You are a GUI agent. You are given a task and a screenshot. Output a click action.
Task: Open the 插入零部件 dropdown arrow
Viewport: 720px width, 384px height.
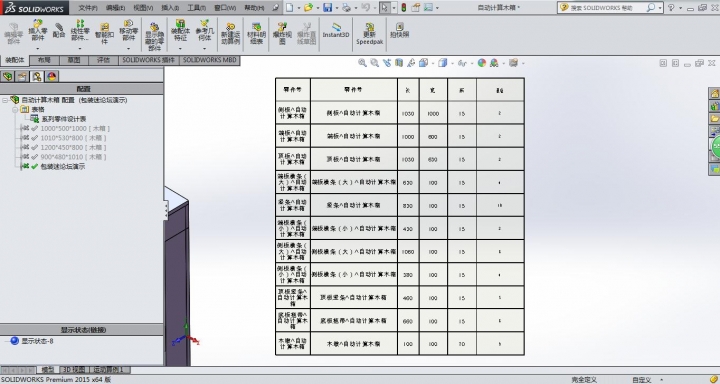38,48
